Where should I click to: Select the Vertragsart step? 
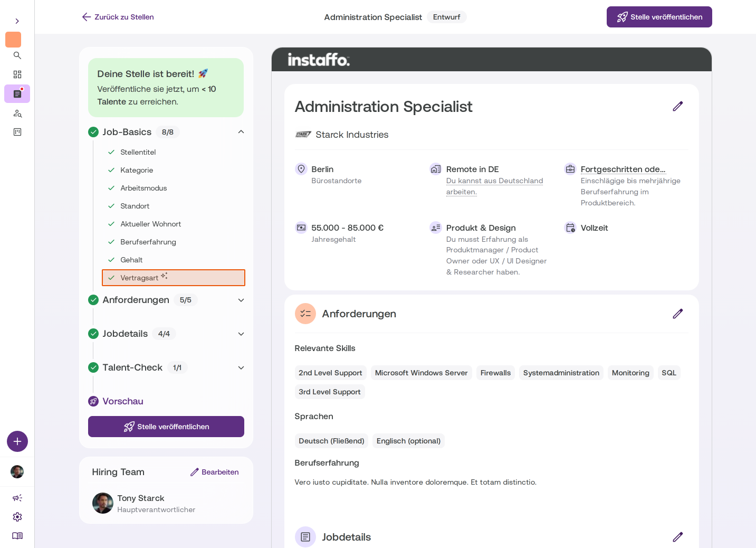(174, 278)
